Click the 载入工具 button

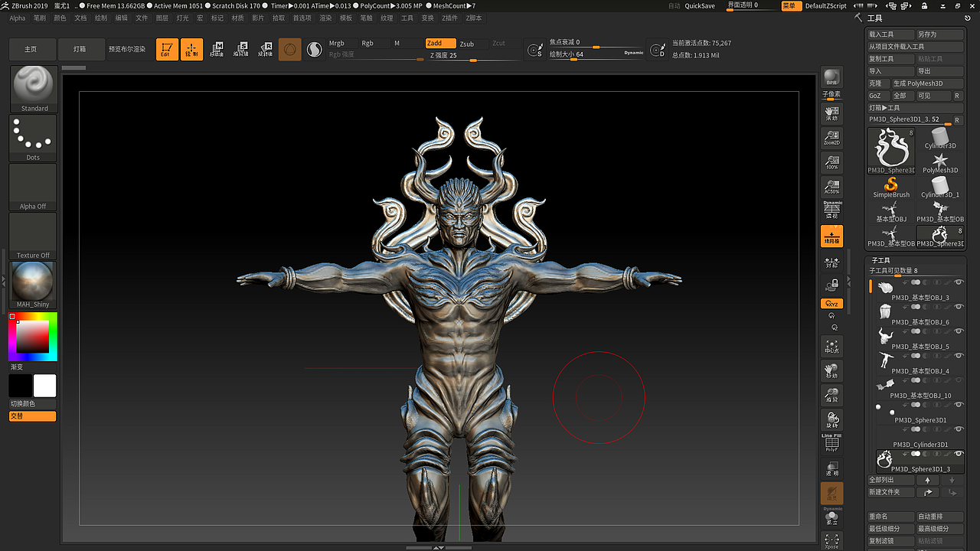coord(891,34)
